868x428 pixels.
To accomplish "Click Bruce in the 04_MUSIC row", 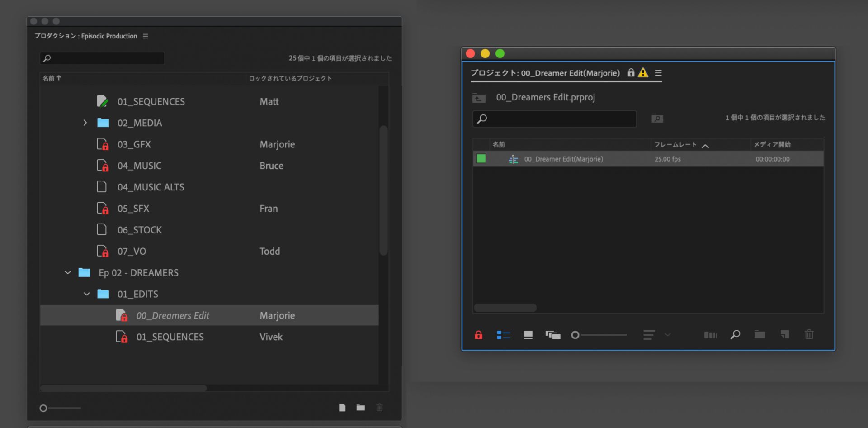I will [272, 166].
